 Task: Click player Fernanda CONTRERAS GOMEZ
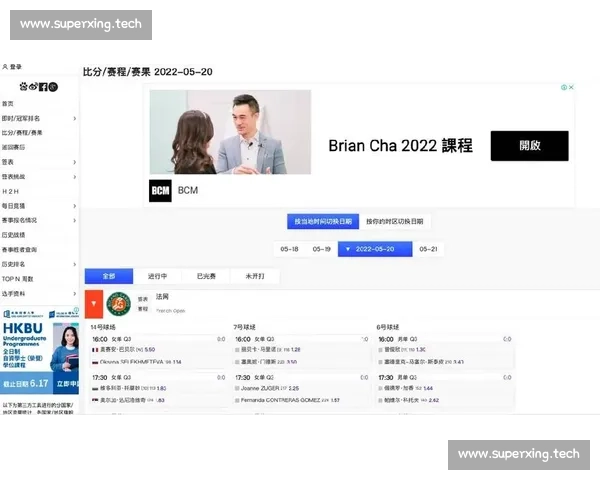280,400
